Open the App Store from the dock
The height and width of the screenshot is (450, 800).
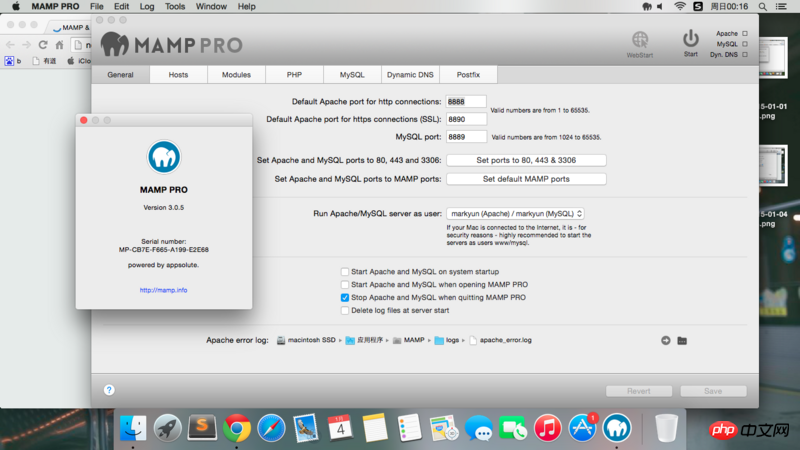click(x=582, y=427)
